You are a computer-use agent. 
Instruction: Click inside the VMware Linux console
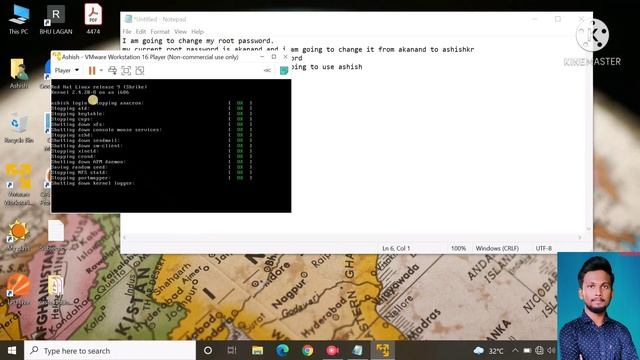tap(171, 146)
